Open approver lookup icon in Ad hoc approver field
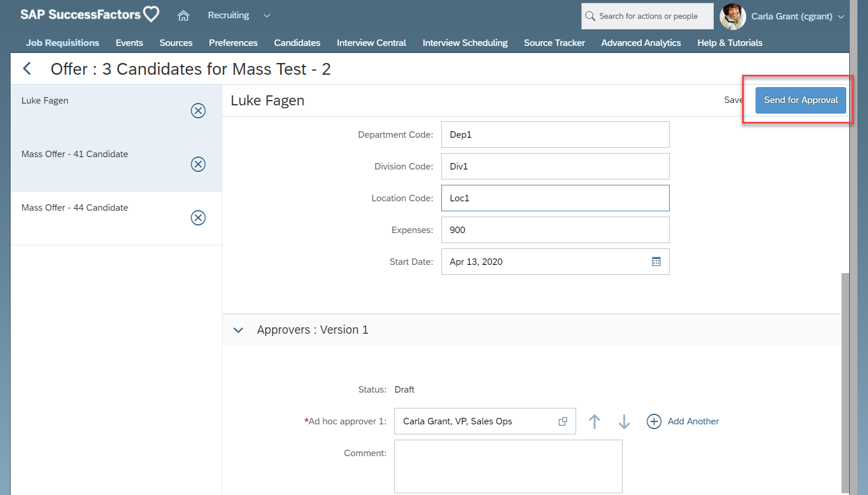868x495 pixels. pos(563,421)
